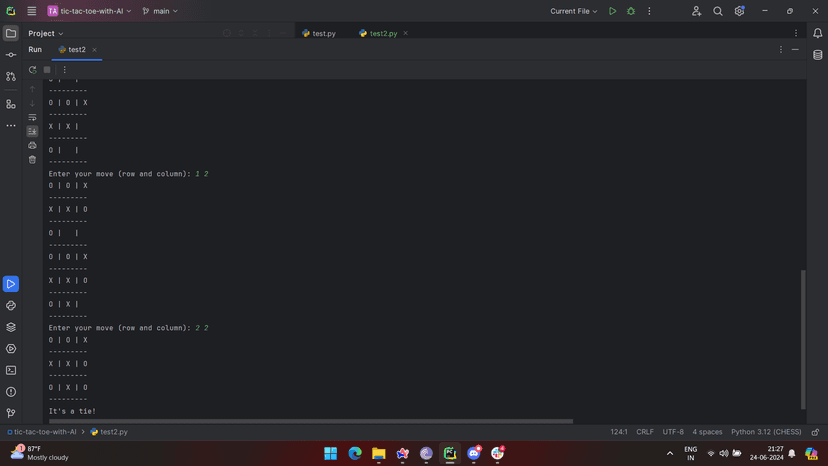Screen dimensions: 828x466
Task: Toggle read-only lock icon in status bar
Action: 815,432
